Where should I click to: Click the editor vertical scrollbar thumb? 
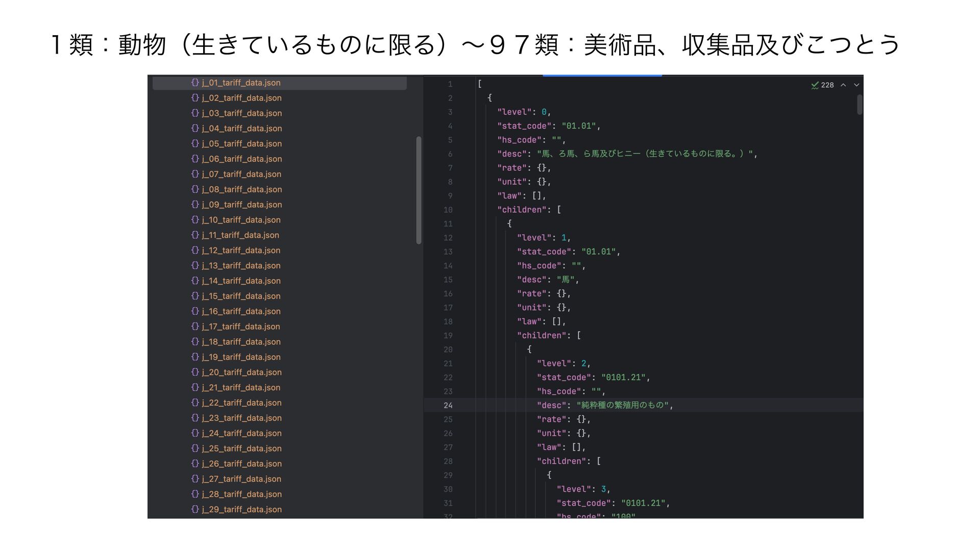click(x=860, y=105)
